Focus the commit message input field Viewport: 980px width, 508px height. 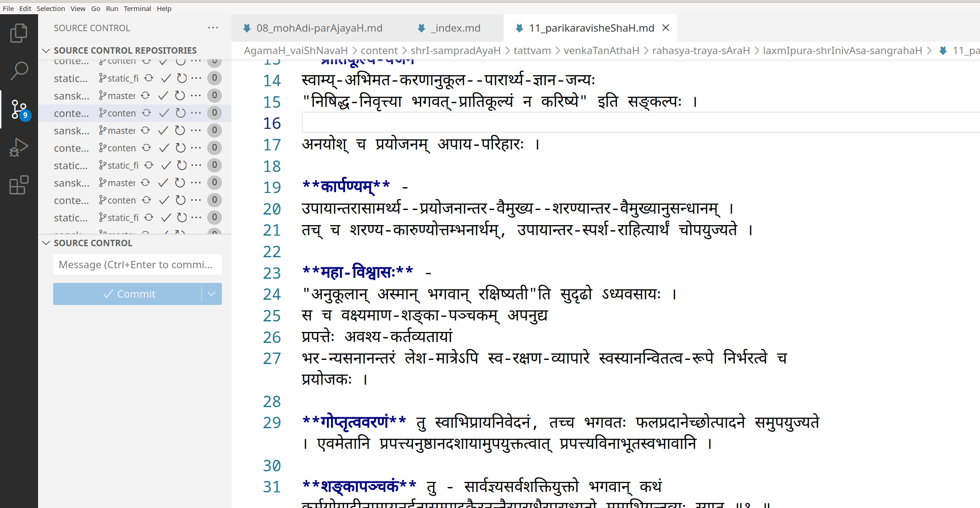[x=137, y=265]
